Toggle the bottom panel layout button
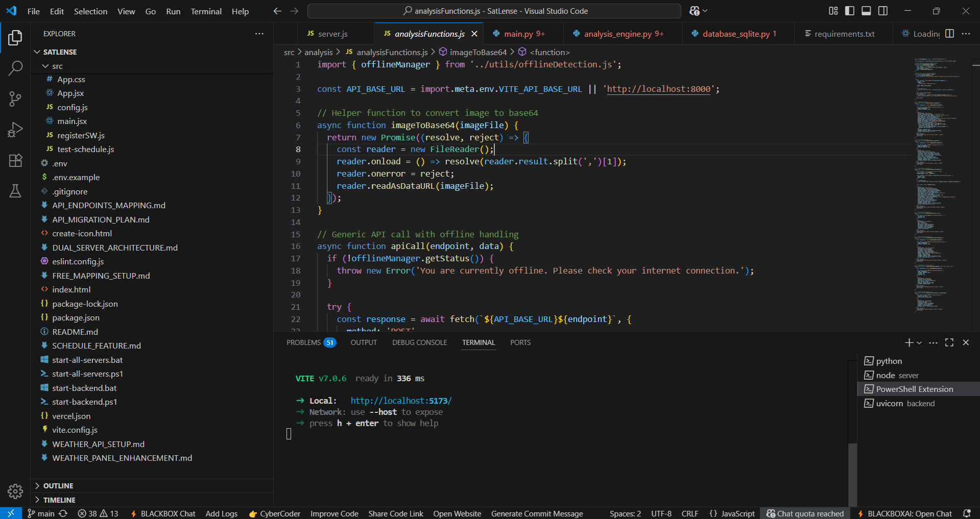 tap(866, 11)
